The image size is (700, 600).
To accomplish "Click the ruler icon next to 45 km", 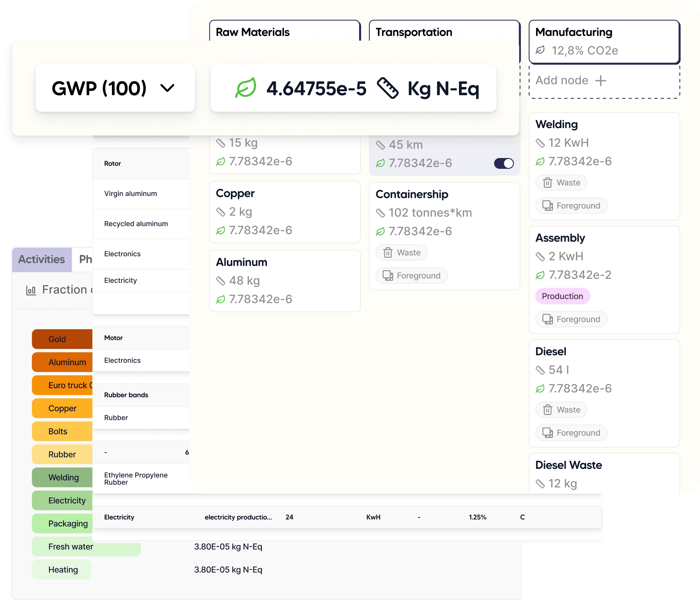I will [x=380, y=145].
